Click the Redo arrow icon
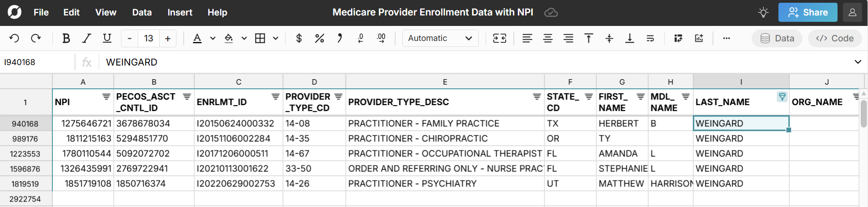 36,38
